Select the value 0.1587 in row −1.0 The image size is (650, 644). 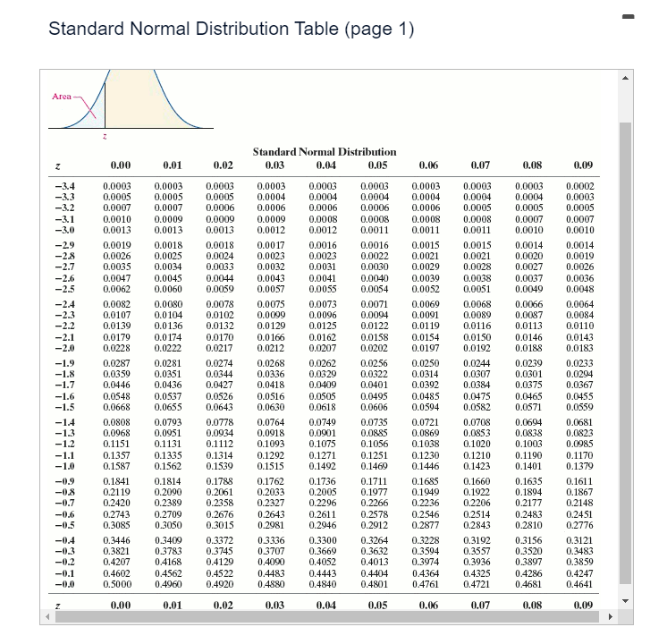coord(116,466)
